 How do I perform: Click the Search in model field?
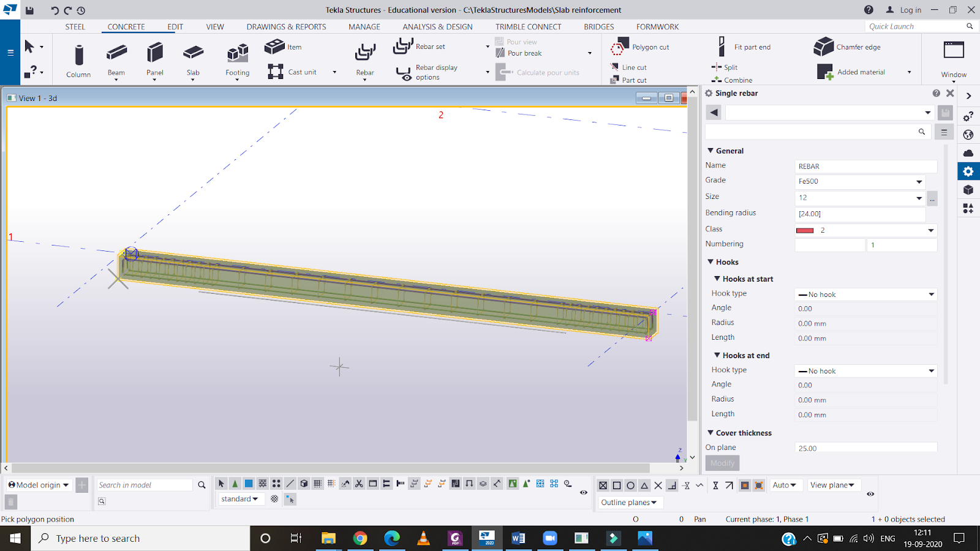click(145, 485)
